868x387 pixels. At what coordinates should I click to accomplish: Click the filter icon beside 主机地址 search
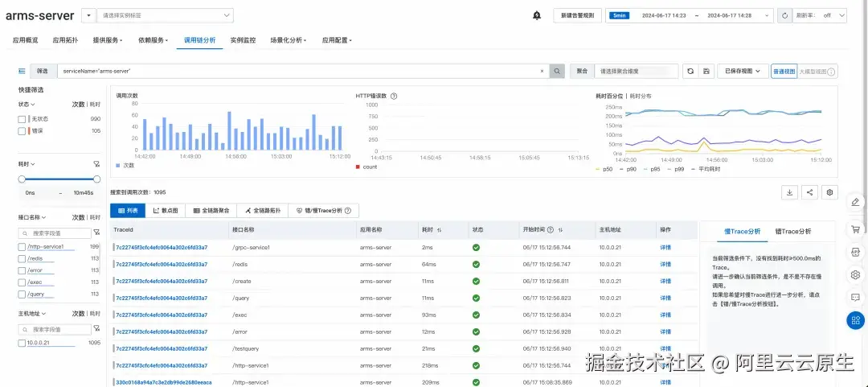coord(96,329)
